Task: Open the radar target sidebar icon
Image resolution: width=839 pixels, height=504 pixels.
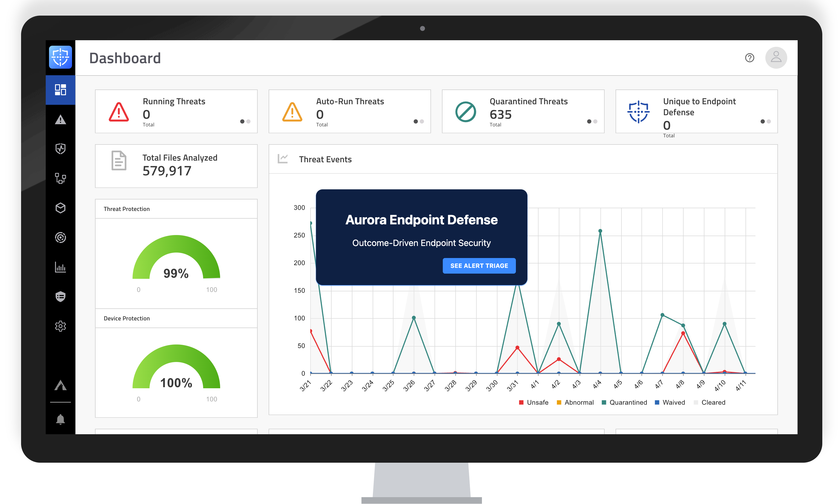Action: pos(61,237)
